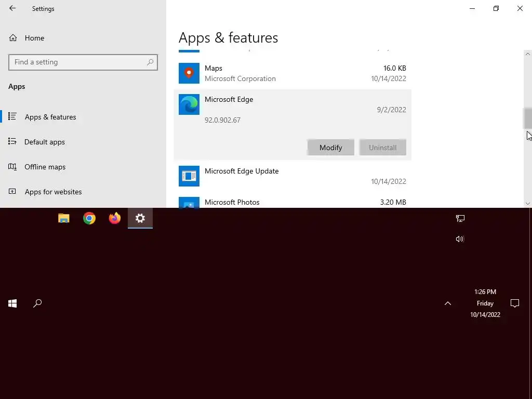Open File Explorer from taskbar

pyautogui.click(x=64, y=218)
